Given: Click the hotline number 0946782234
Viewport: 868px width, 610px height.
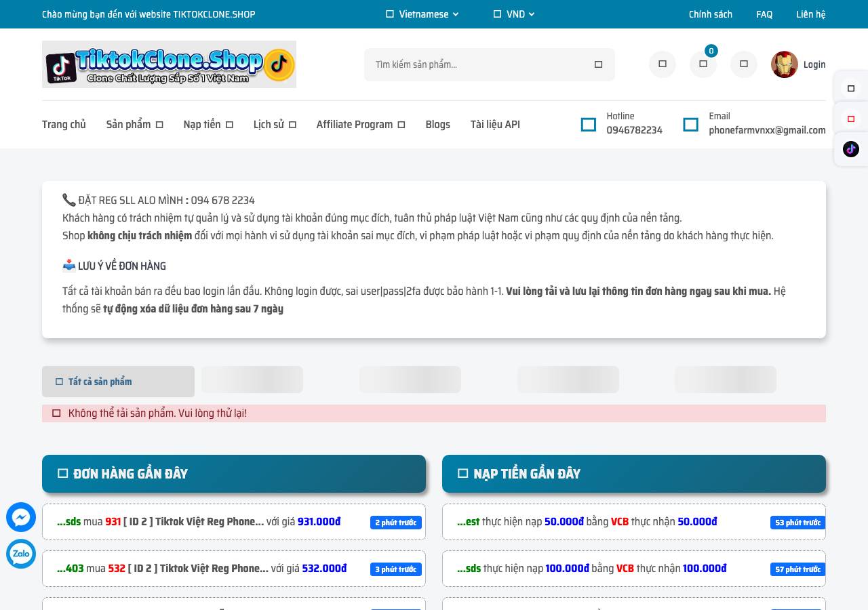Looking at the screenshot, I should tap(634, 130).
